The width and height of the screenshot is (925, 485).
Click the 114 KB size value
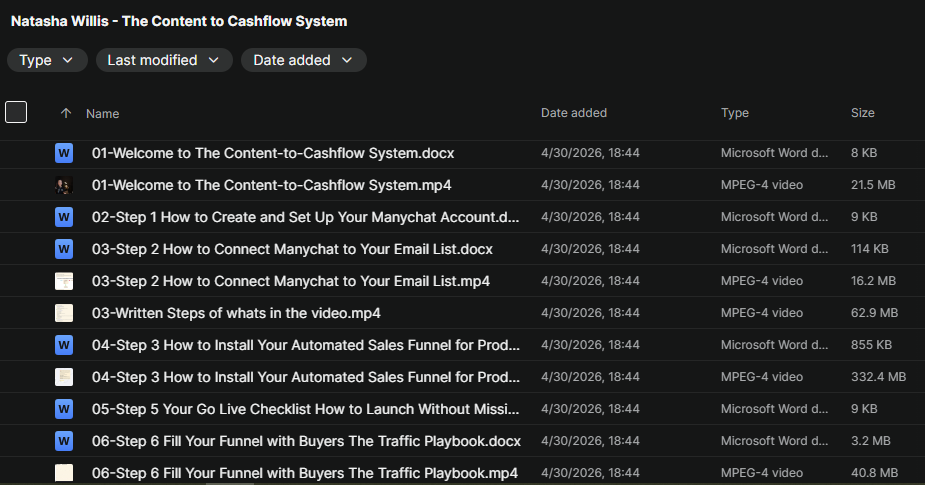coord(870,248)
